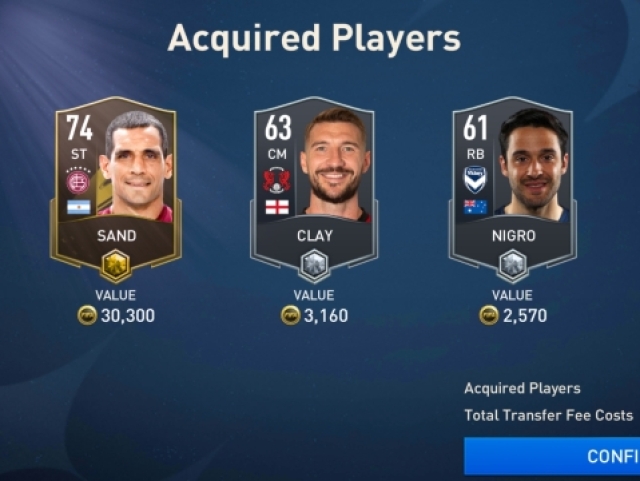Click Sand's Lanús club badge
Image resolution: width=640 pixels, height=481 pixels.
[78, 181]
